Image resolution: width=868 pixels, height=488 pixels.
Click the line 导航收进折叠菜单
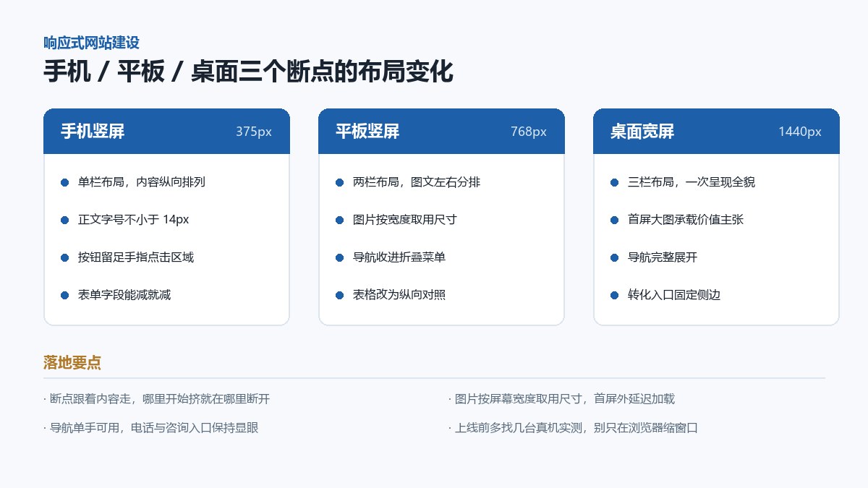399,257
